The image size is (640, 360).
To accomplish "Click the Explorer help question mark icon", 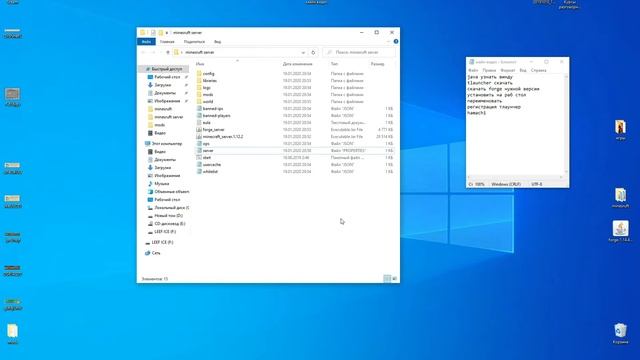I will [396, 42].
